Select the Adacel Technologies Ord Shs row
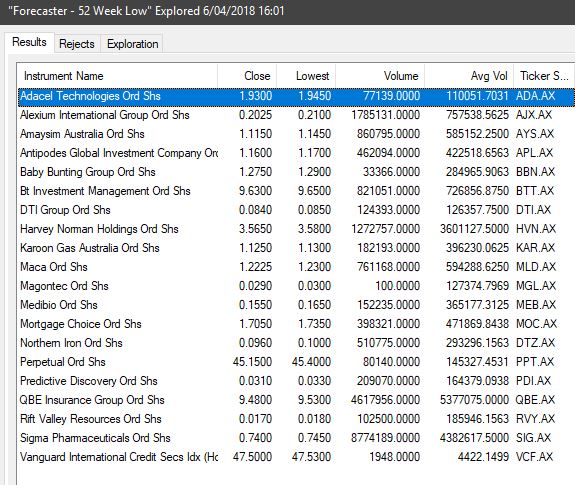Image resolution: width=575 pixels, height=485 pixels. point(296,96)
